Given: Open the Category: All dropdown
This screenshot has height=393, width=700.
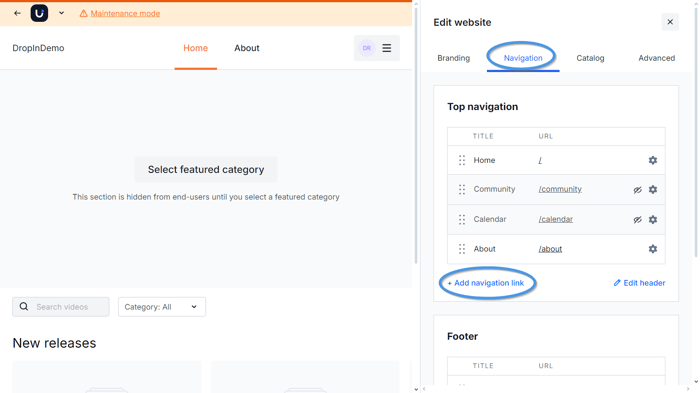Looking at the screenshot, I should click(x=162, y=307).
